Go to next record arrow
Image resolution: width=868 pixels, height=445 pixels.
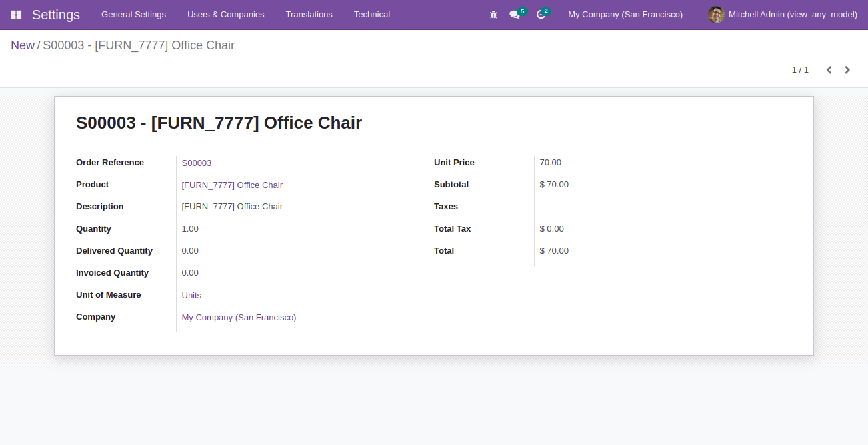pos(847,70)
